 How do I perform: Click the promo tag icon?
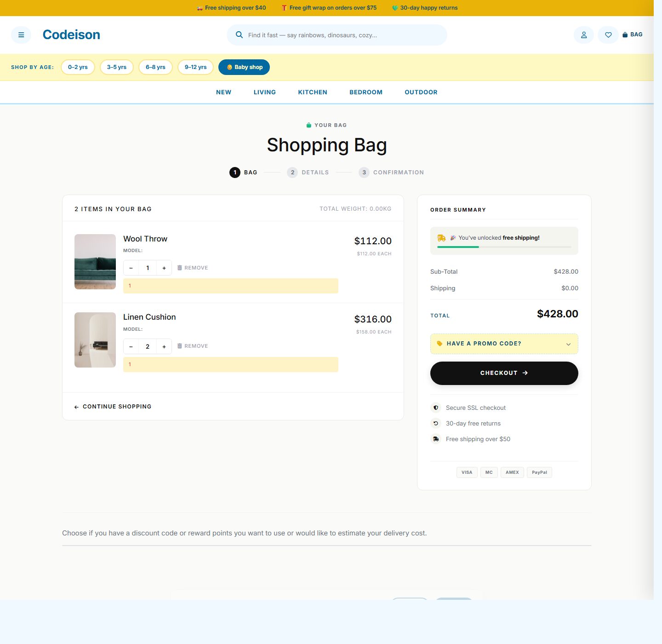[439, 344]
